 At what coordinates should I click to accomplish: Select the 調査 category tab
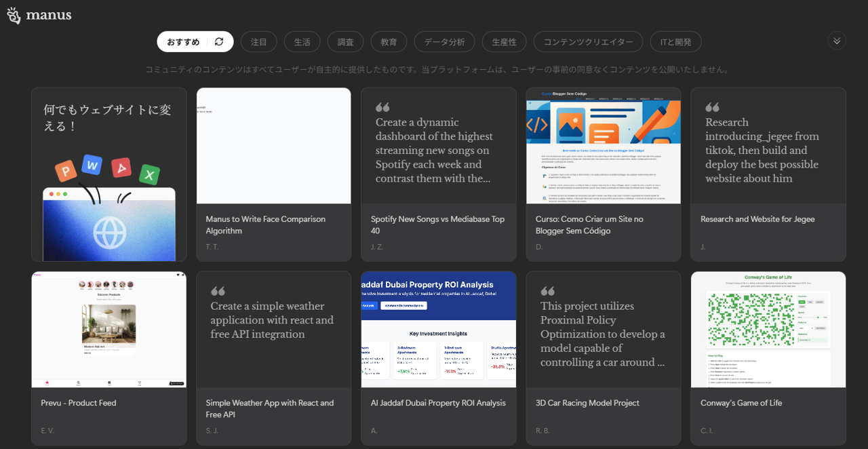[346, 41]
